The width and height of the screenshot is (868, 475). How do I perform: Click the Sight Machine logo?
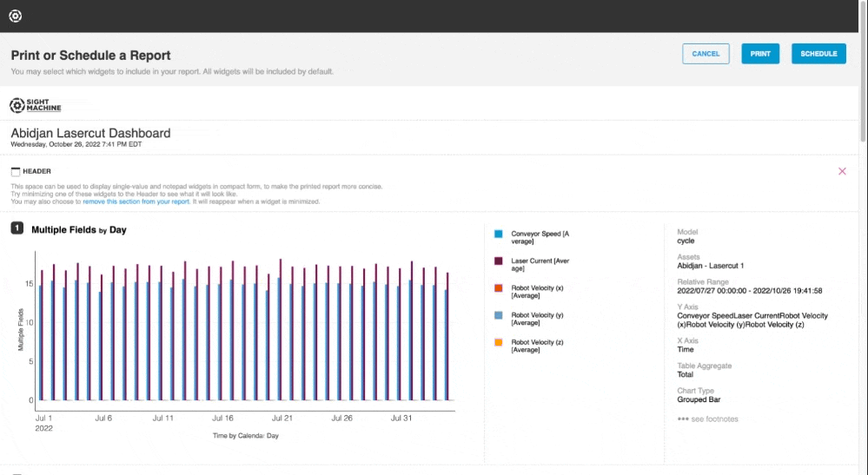[x=36, y=105]
